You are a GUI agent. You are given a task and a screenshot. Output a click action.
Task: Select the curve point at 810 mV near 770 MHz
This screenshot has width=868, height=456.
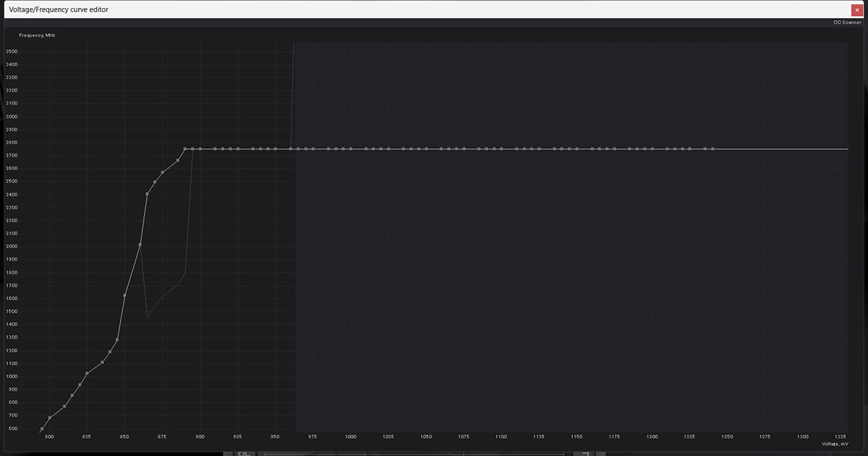(x=64, y=406)
